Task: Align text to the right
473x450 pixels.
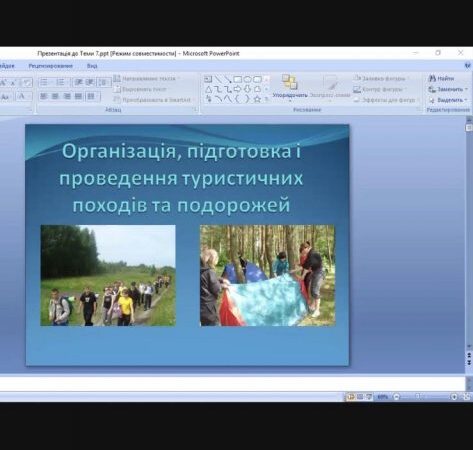Action: pyautogui.click(x=67, y=97)
